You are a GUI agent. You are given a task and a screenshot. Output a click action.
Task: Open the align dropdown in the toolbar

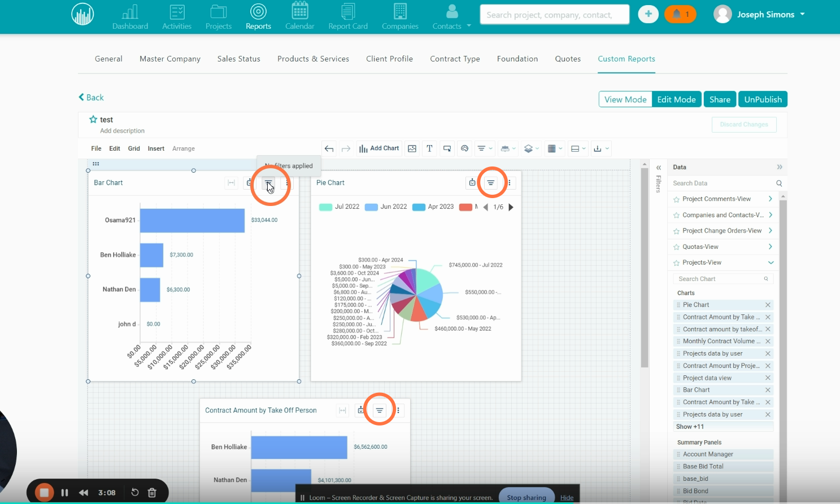[x=508, y=148]
